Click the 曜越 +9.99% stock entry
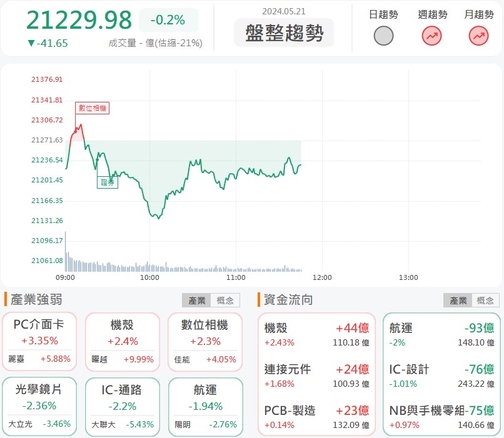The width and height of the screenshot is (504, 438). (123, 359)
